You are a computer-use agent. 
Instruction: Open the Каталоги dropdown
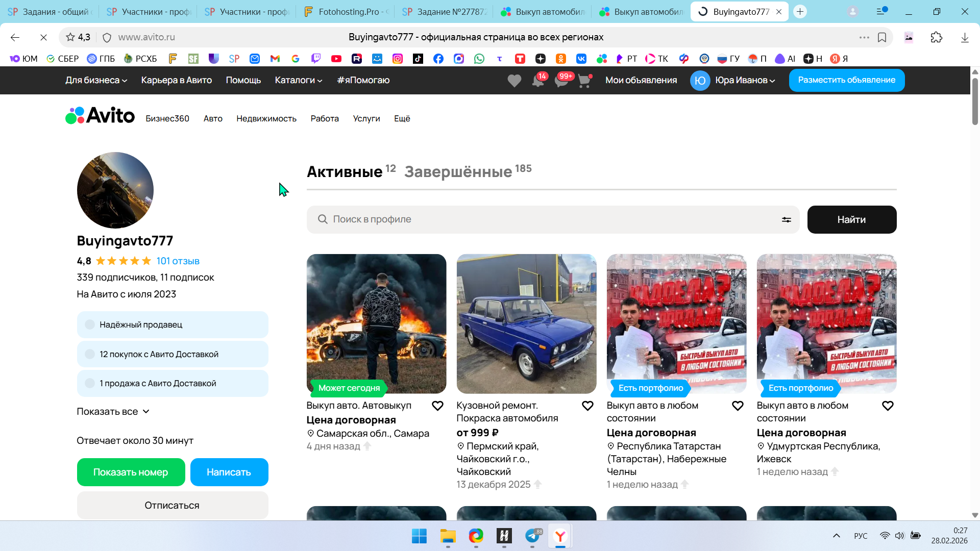pos(299,80)
